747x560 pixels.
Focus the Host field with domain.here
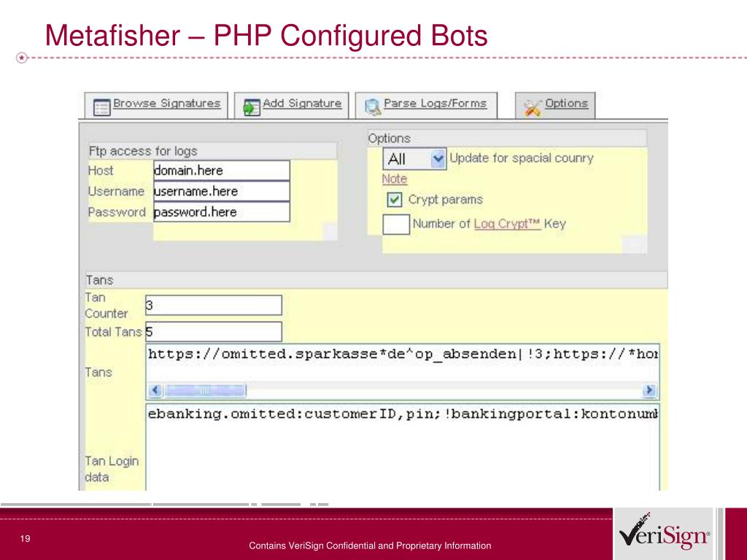[x=222, y=171]
